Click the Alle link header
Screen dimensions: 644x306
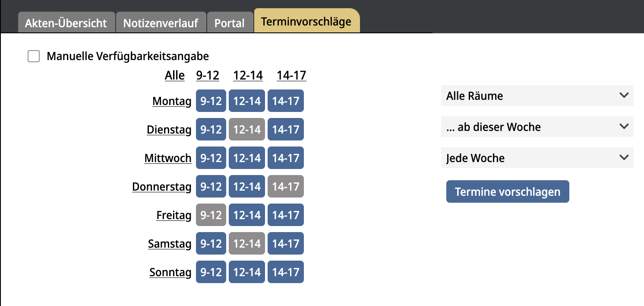point(174,76)
